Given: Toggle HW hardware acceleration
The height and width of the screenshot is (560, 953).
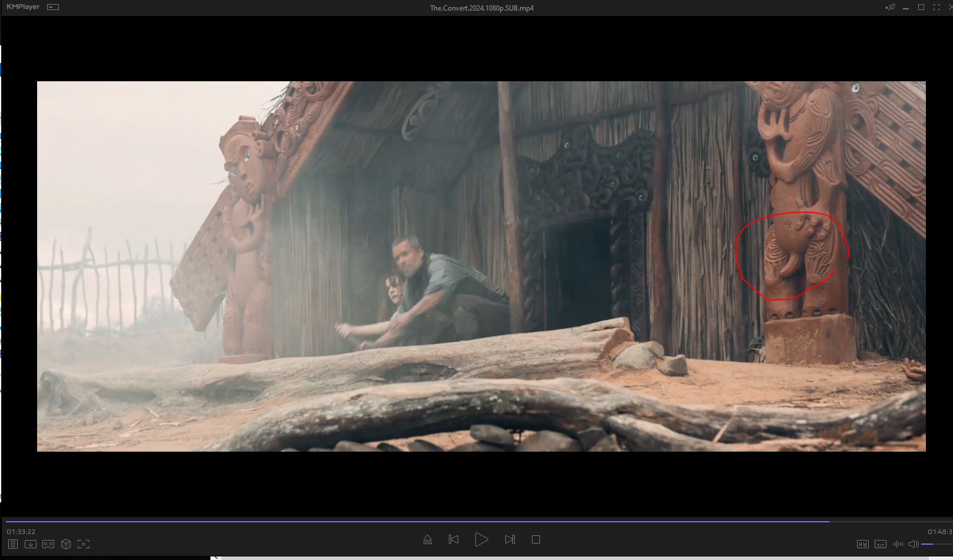Looking at the screenshot, I should 863,544.
